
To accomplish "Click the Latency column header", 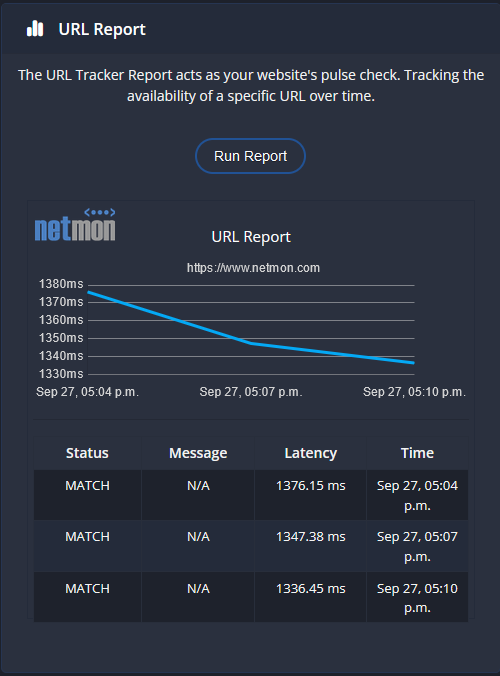I will click(x=310, y=453).
